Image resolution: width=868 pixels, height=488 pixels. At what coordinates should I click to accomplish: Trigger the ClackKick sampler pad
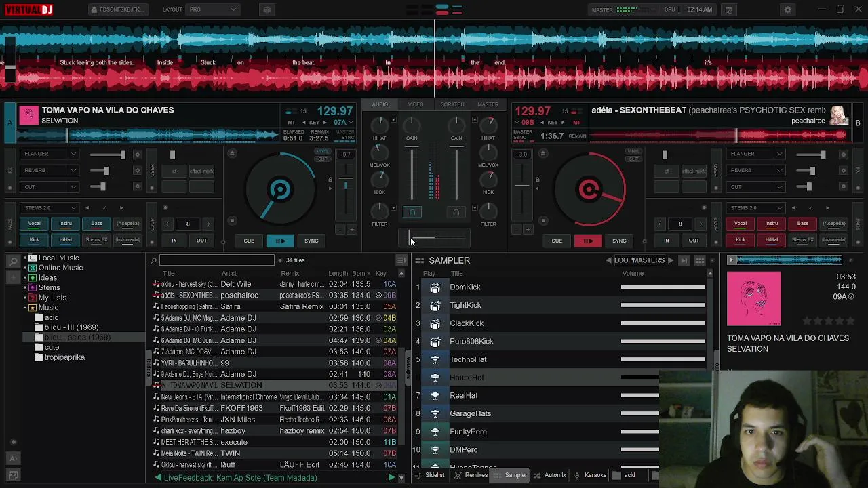point(435,323)
